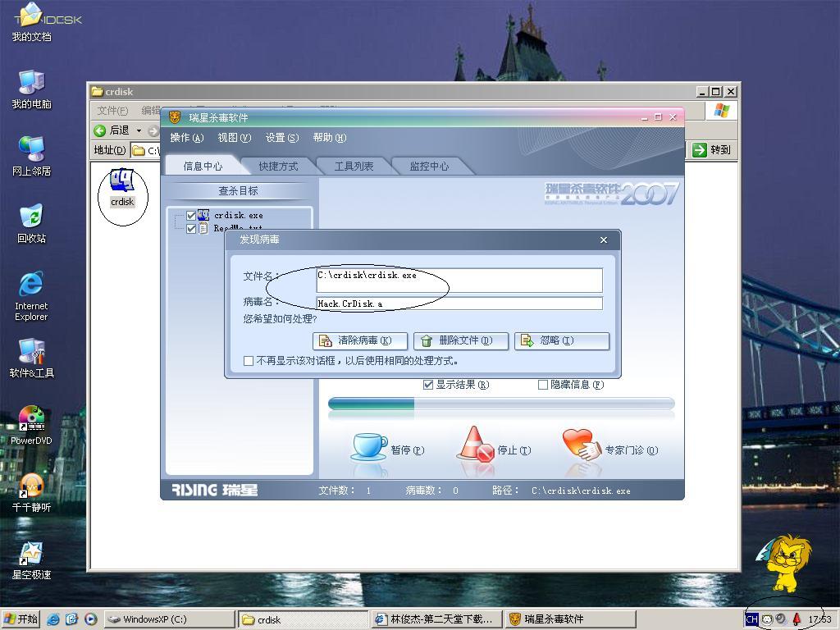Open 文件(F) menu in crdisk window

coord(112,111)
